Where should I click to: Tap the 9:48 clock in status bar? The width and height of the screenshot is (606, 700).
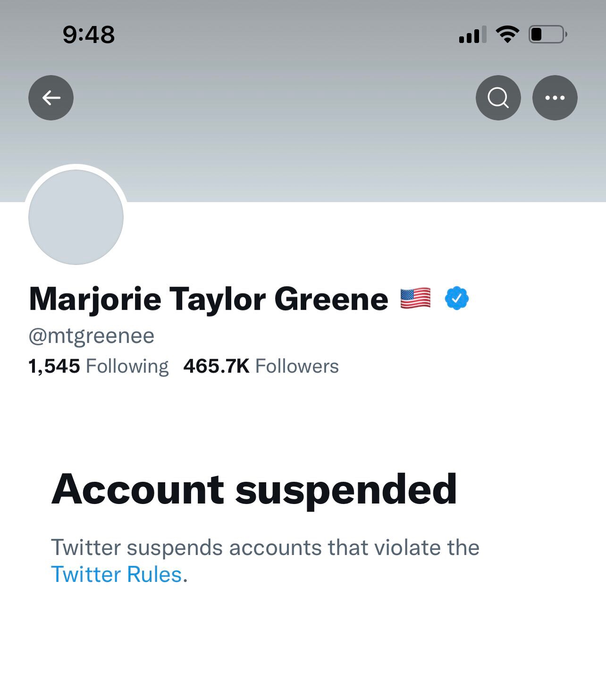point(89,34)
